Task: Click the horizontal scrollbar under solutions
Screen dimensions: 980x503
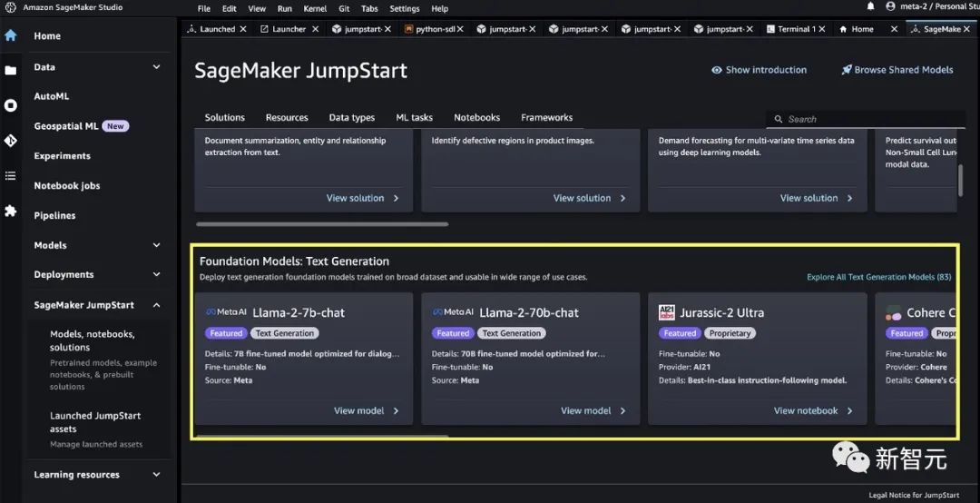Action: 322,223
